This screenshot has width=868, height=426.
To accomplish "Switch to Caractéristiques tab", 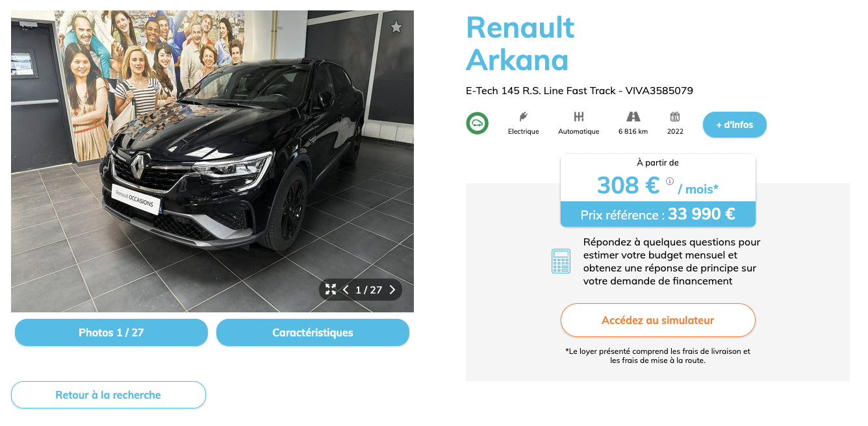I will (313, 332).
